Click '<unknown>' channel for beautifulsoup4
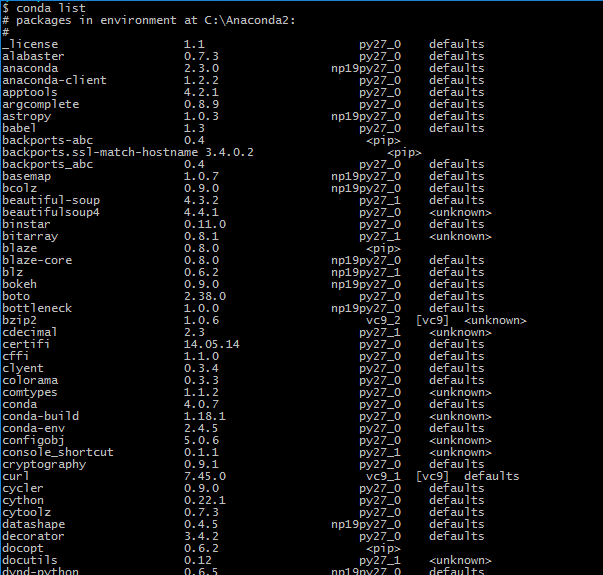Image resolution: width=603 pixels, height=575 pixels. pos(460,212)
